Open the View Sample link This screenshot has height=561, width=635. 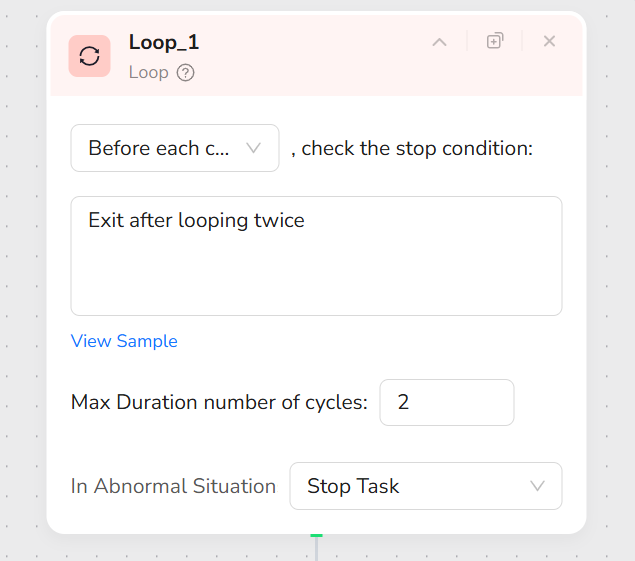[124, 341]
